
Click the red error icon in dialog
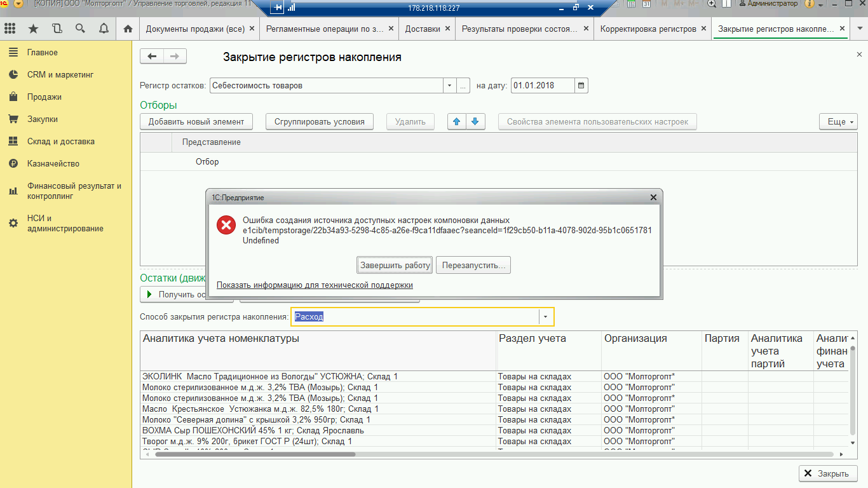tap(226, 226)
